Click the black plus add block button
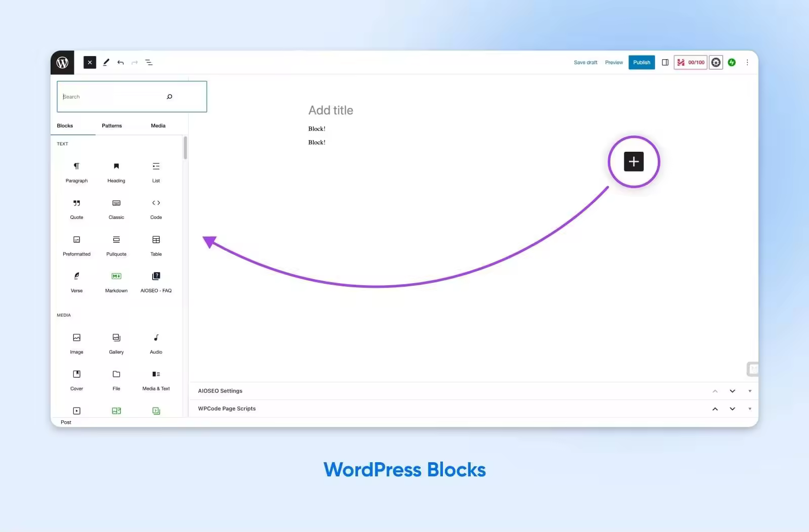 pyautogui.click(x=634, y=162)
